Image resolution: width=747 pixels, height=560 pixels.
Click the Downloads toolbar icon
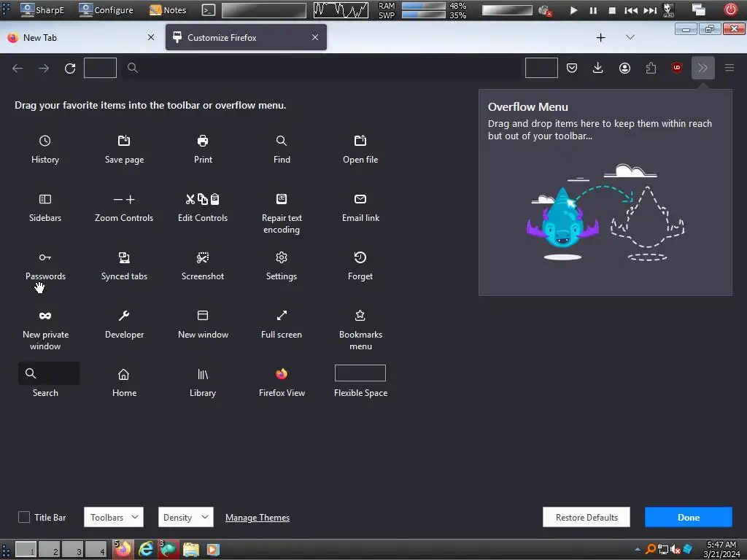(x=598, y=68)
